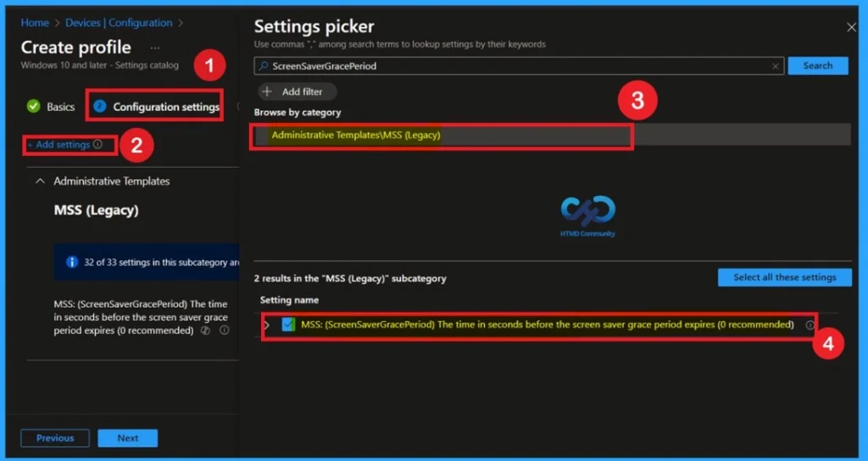
Task: Click the plus icon on Add filter
Action: coord(267,92)
